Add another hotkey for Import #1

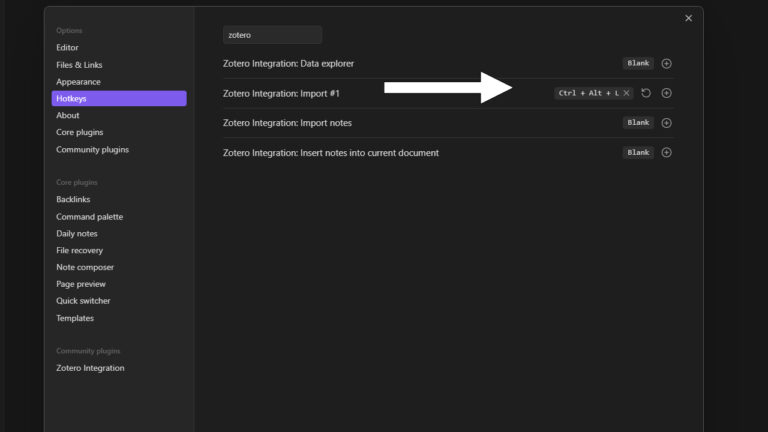667,93
